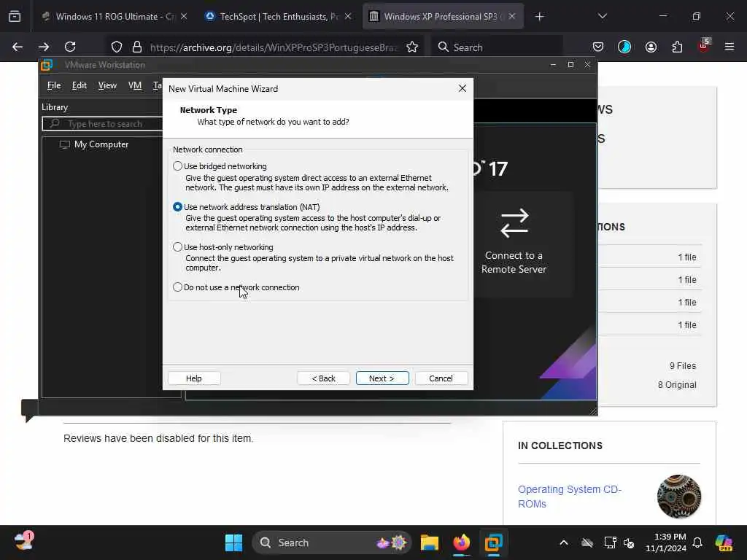Click the 8 Original entry on archive page

677,385
